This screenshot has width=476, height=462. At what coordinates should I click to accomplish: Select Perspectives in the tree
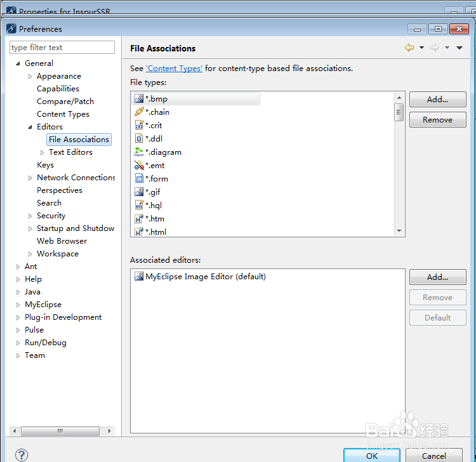(60, 190)
